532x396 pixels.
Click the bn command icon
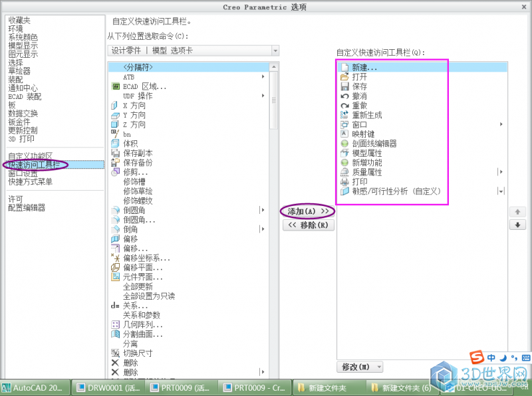115,134
